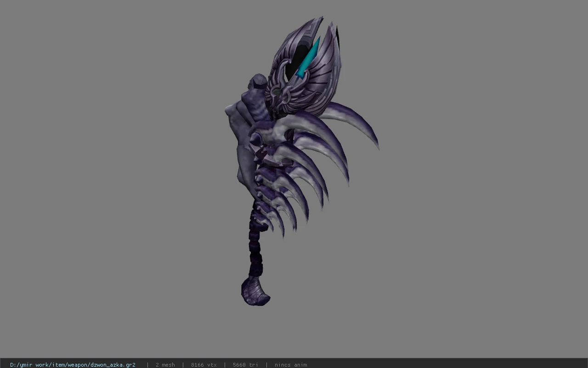The height and width of the screenshot is (368, 588).
Task: Click the '2 mesh' status entry
Action: pos(165,365)
